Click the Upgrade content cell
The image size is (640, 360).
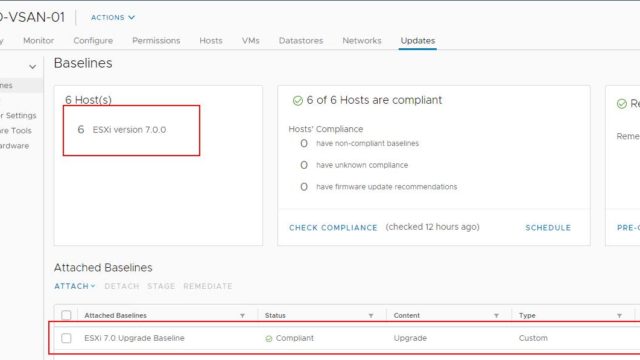[x=410, y=338]
